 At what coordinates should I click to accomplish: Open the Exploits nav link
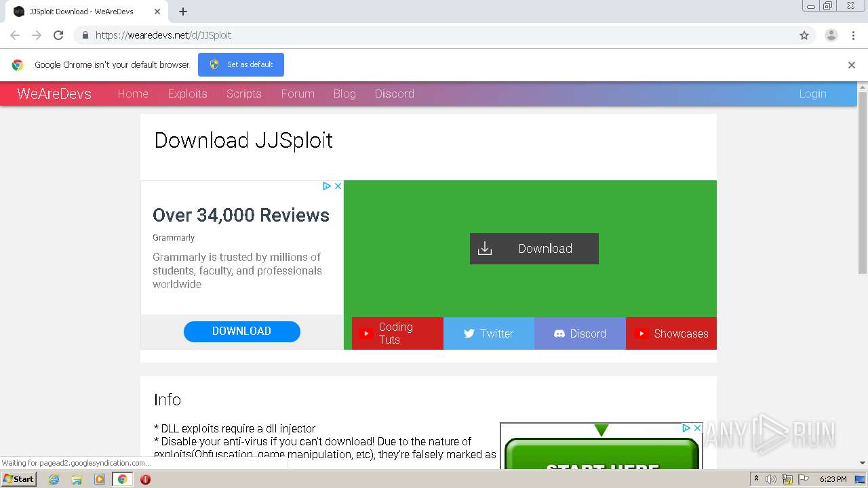[187, 94]
